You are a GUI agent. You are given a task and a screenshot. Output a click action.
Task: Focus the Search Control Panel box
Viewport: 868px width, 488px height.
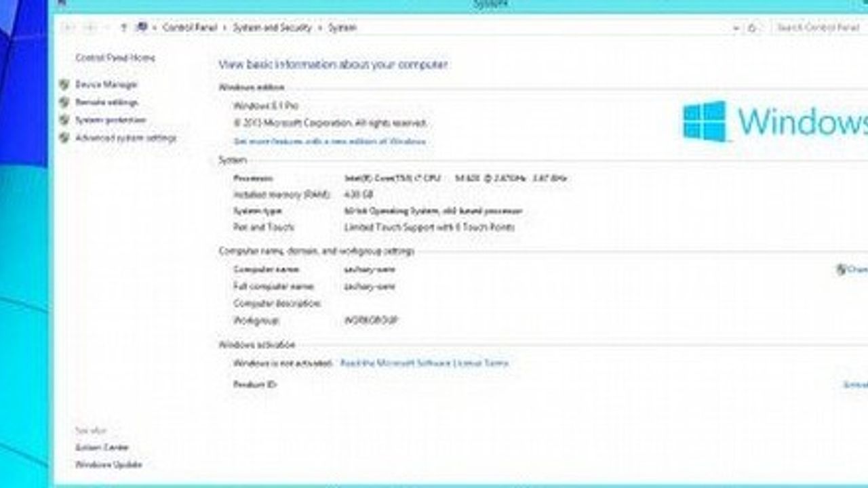click(x=818, y=28)
